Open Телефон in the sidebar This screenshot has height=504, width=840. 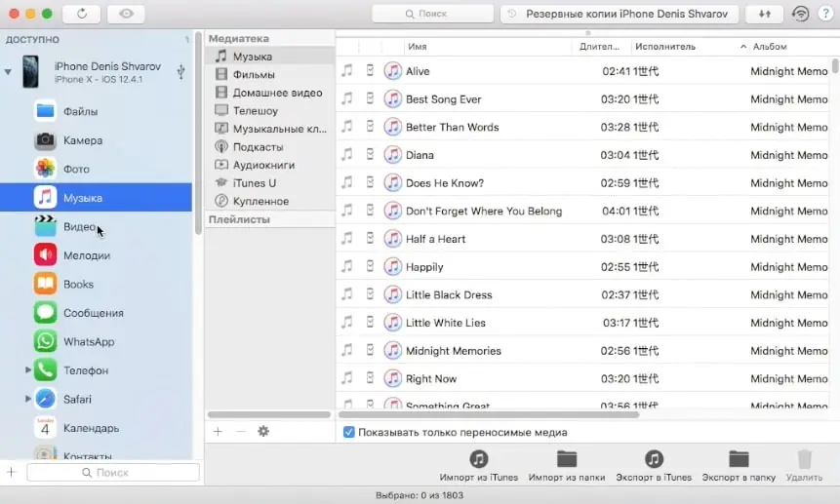pyautogui.click(x=96, y=370)
